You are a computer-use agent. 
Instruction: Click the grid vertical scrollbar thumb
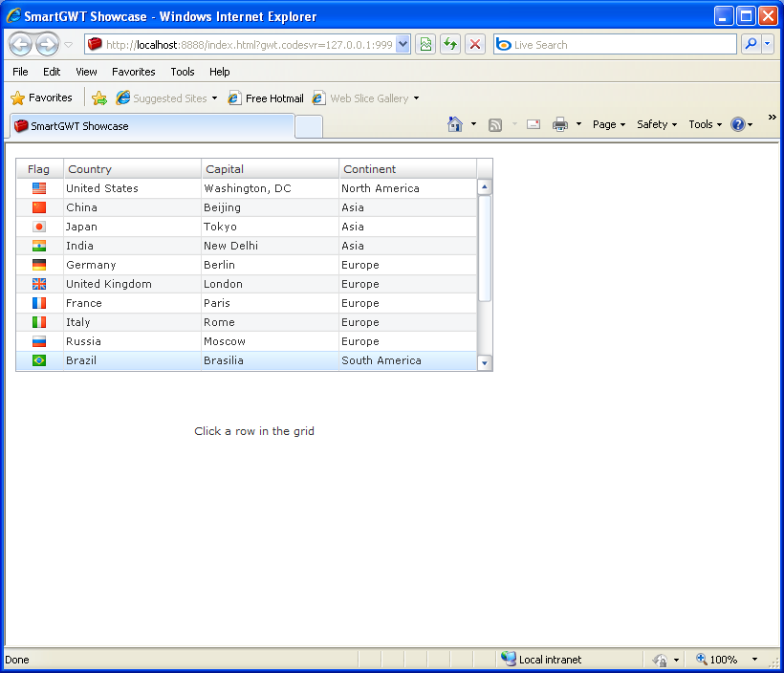coord(485,249)
